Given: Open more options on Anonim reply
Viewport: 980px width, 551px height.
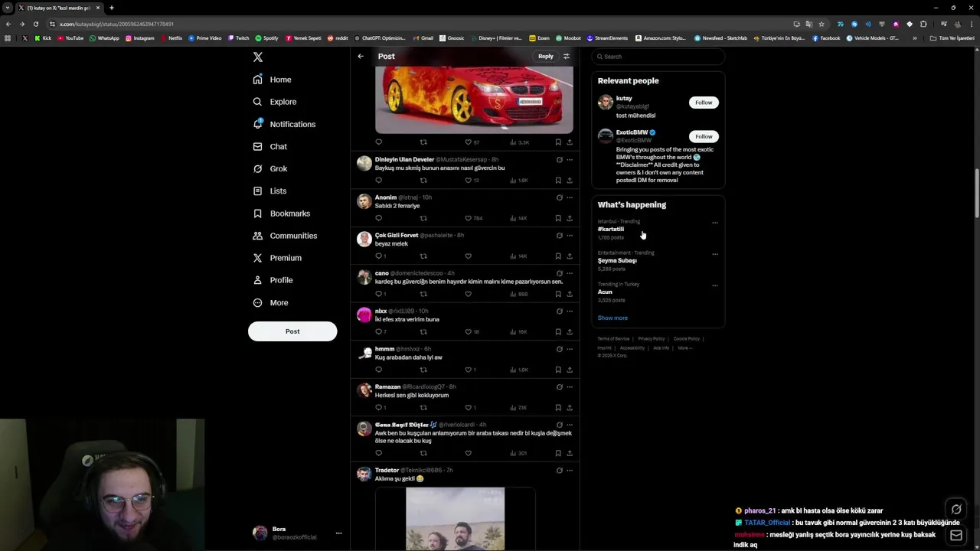Looking at the screenshot, I should tap(570, 197).
